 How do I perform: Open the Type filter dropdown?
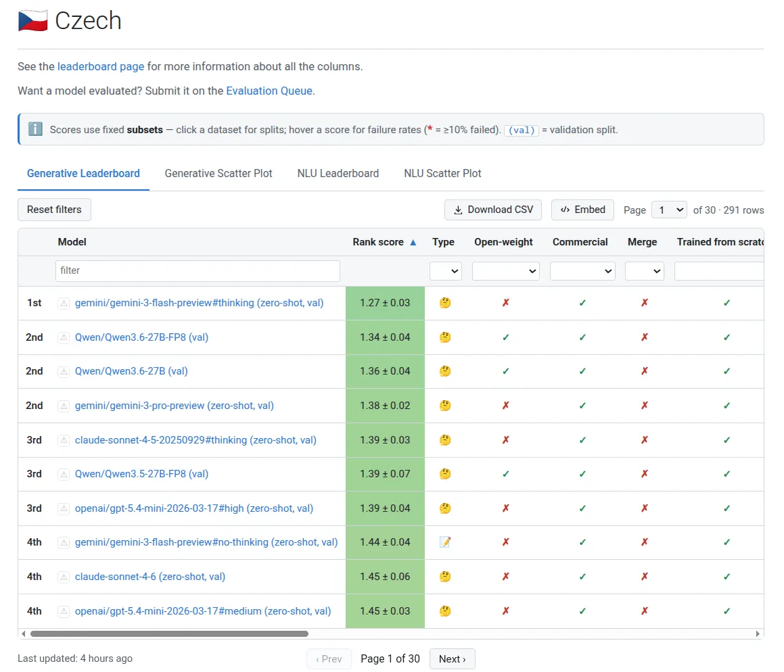(x=446, y=271)
